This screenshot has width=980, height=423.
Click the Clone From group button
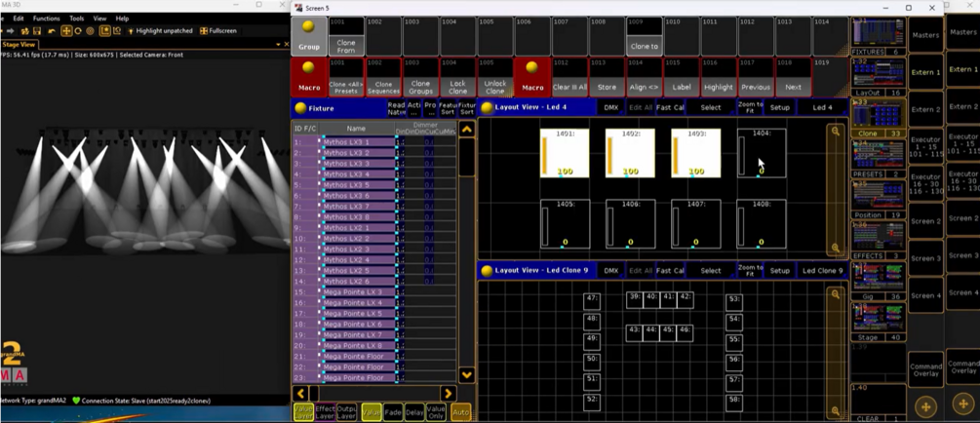coord(345,36)
